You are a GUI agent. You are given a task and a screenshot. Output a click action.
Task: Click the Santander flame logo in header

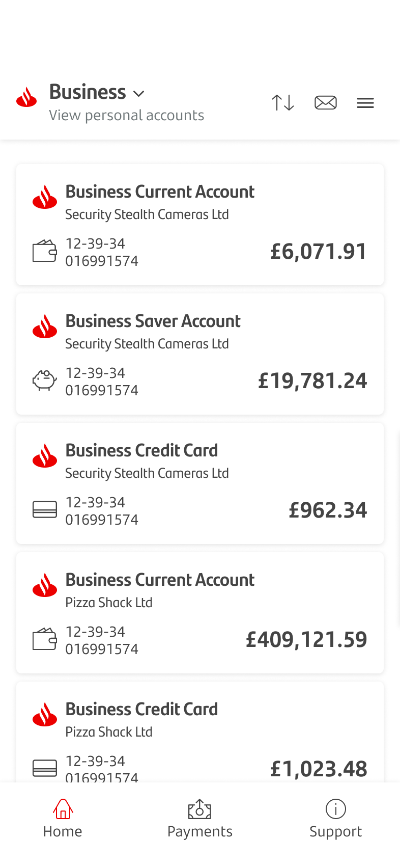[x=26, y=97]
